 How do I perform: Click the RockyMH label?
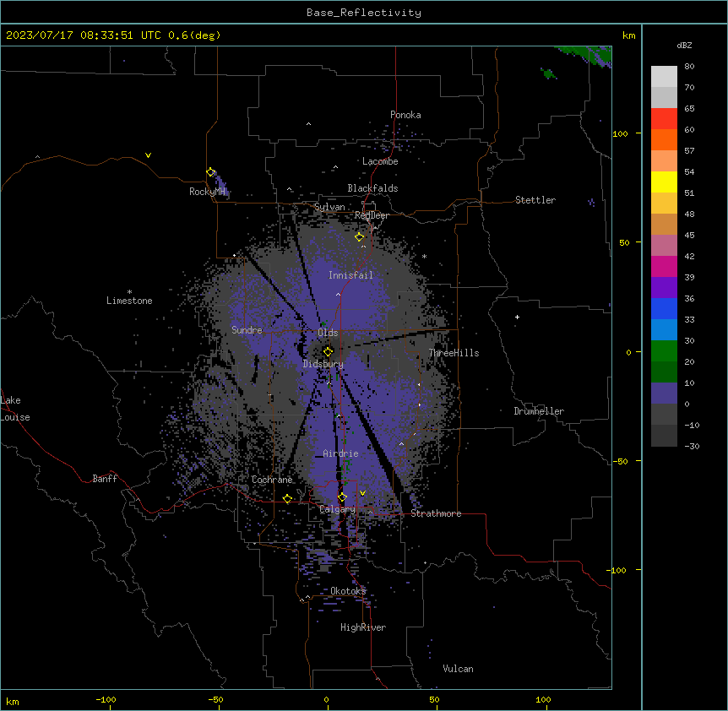[207, 192]
